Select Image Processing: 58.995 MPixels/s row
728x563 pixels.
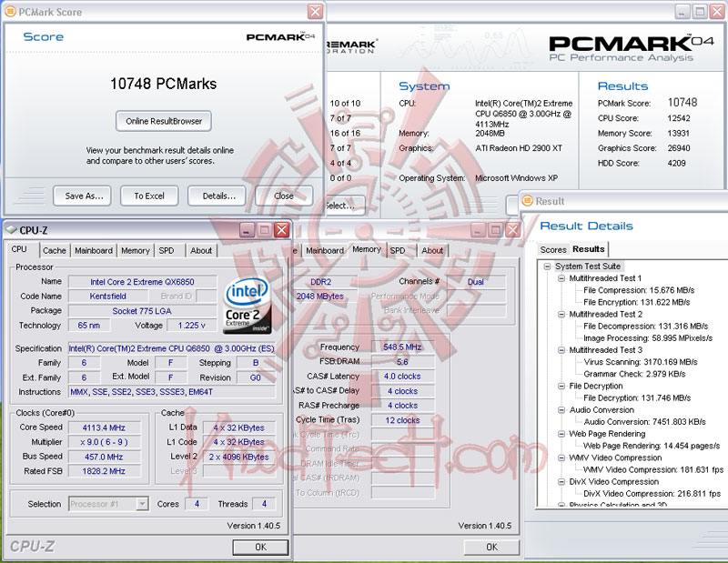(x=648, y=338)
